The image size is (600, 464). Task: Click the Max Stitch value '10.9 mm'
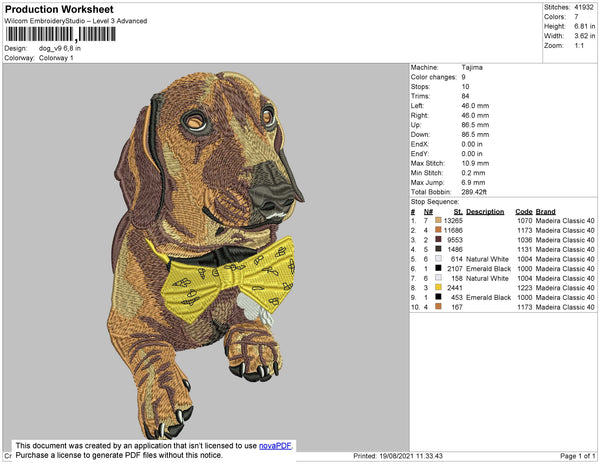475,163
